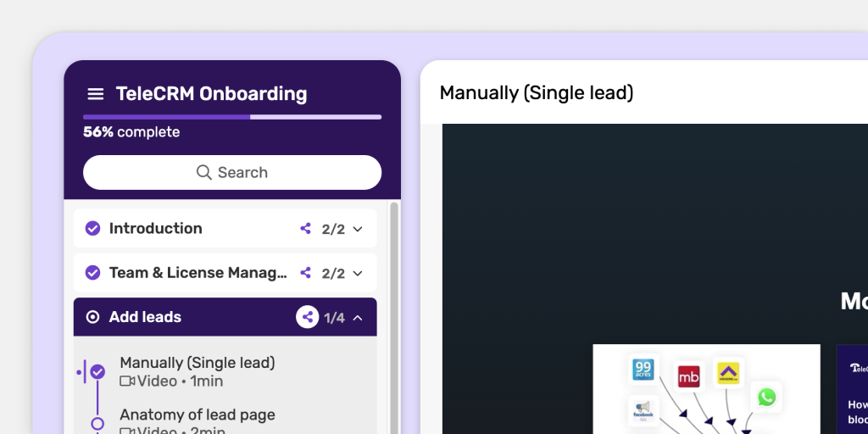Open the Introduction section row
This screenshot has height=434, width=868.
coord(225,228)
